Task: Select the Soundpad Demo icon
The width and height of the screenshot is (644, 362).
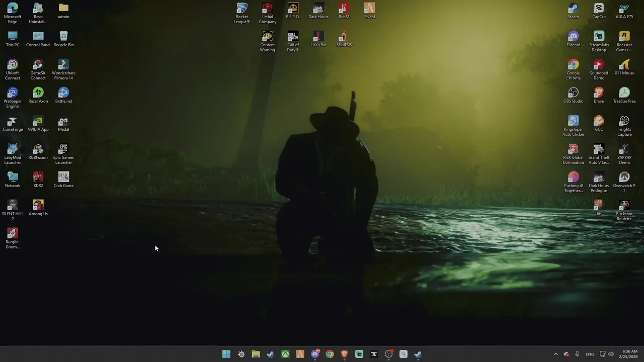Action: point(599,69)
